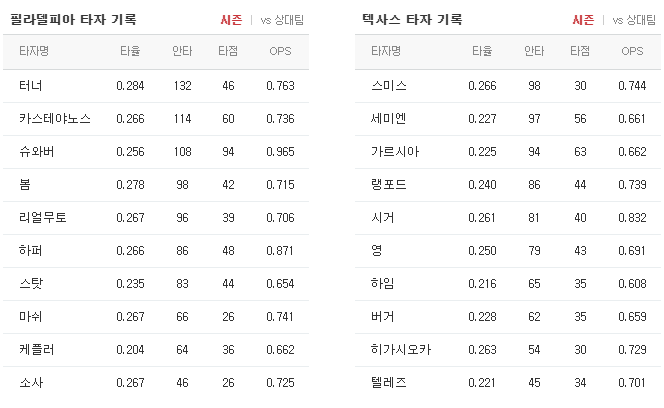This screenshot has width=664, height=408.
Task: Select batter 리얼무토 row
Action: (x=156, y=218)
